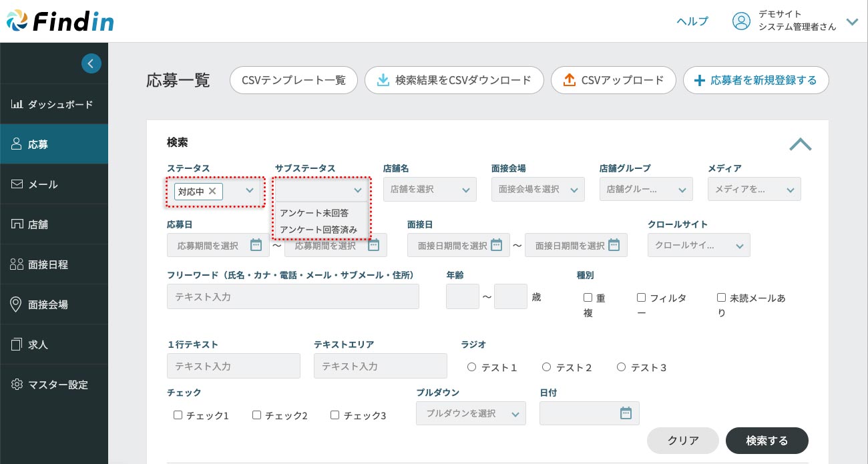Collapse the sidebar with the arrow icon
This screenshot has width=868, height=464.
91,63
